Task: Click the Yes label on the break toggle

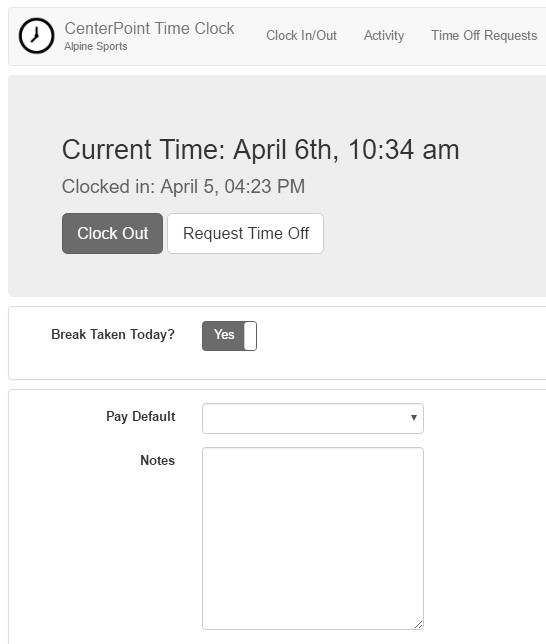Action: click(x=224, y=334)
